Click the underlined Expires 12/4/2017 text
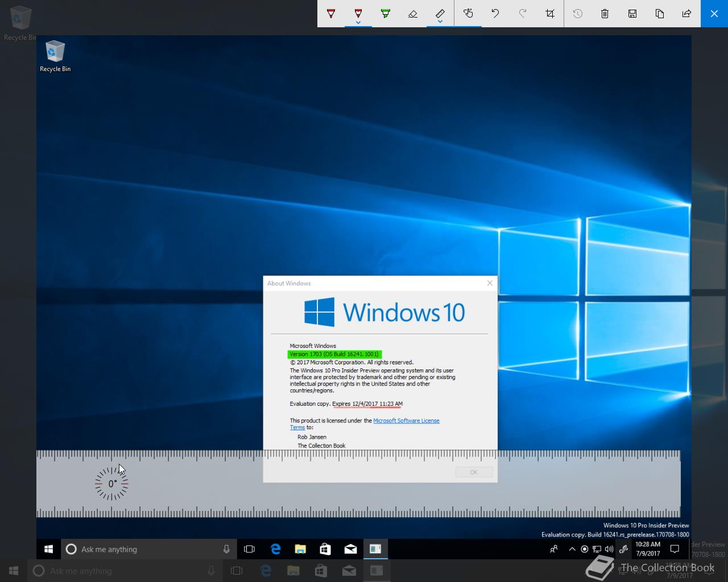Screen dimensions: 728x582 coord(367,404)
